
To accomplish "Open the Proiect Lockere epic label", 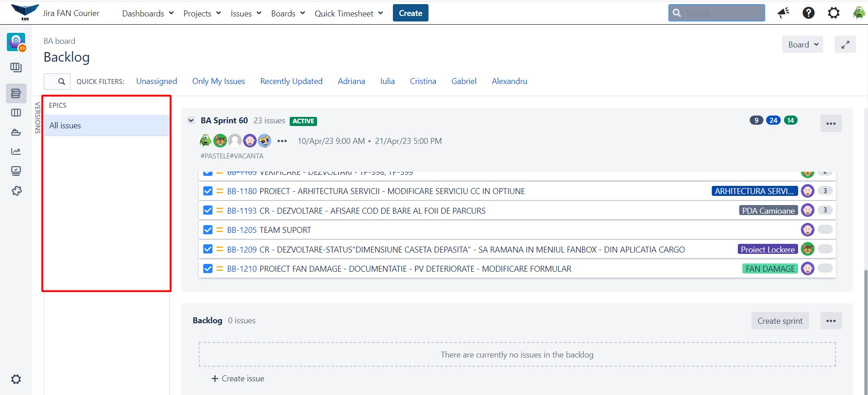I will click(x=767, y=249).
